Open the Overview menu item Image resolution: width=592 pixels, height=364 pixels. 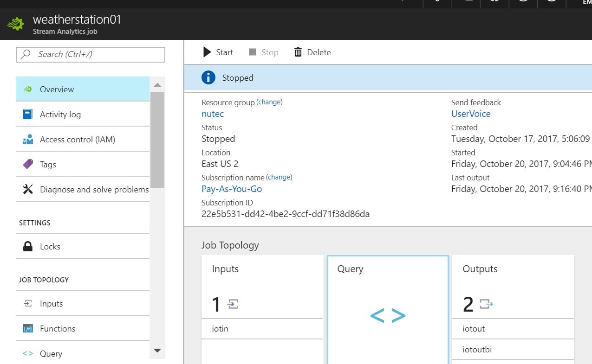tap(83, 89)
